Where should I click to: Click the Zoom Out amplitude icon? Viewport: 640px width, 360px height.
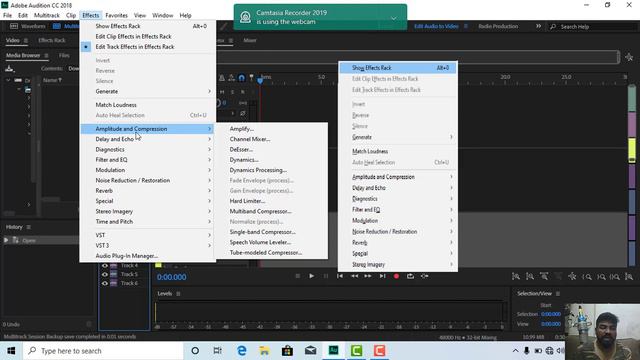(530, 277)
